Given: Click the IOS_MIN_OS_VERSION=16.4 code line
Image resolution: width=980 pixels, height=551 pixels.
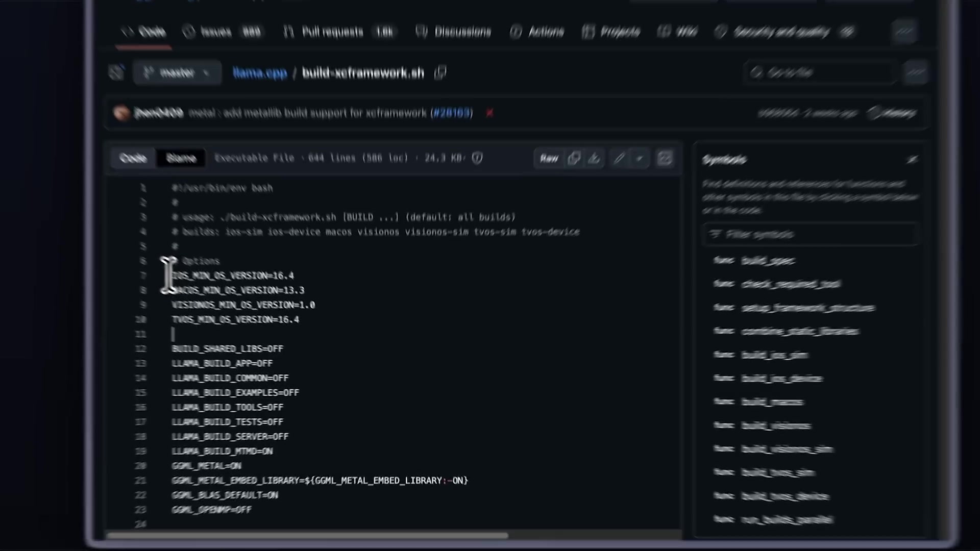Looking at the screenshot, I should point(233,275).
